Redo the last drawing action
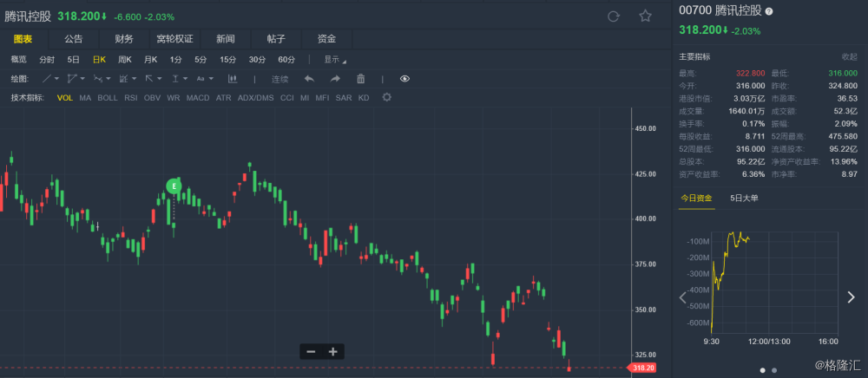Viewport: 868px width, 378px height. [335, 79]
